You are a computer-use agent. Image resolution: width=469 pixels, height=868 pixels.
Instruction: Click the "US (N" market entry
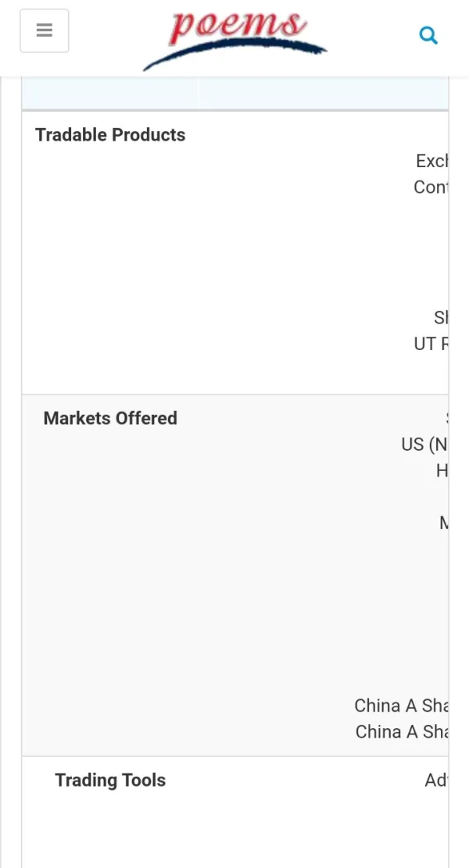pyautogui.click(x=424, y=445)
